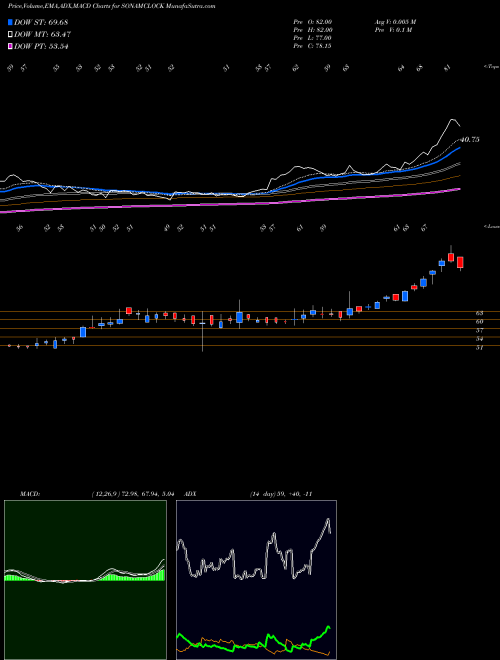Click the 54 price level label
Viewport: 500px width, 660px height.
pyautogui.click(x=479, y=339)
